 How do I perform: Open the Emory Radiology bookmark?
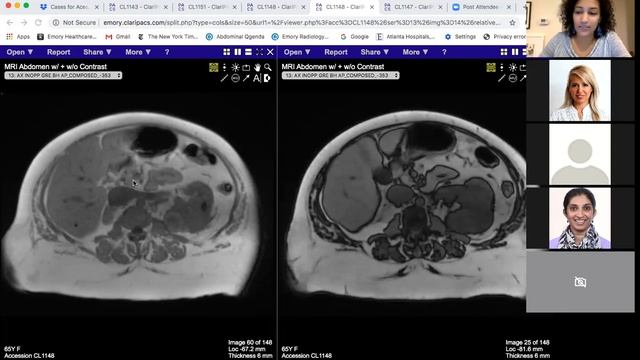pyautogui.click(x=301, y=37)
